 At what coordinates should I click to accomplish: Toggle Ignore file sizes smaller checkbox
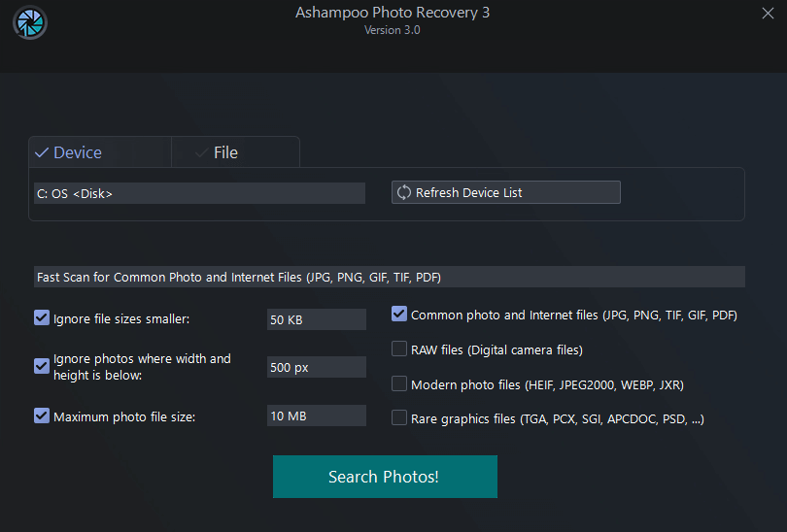tap(42, 317)
